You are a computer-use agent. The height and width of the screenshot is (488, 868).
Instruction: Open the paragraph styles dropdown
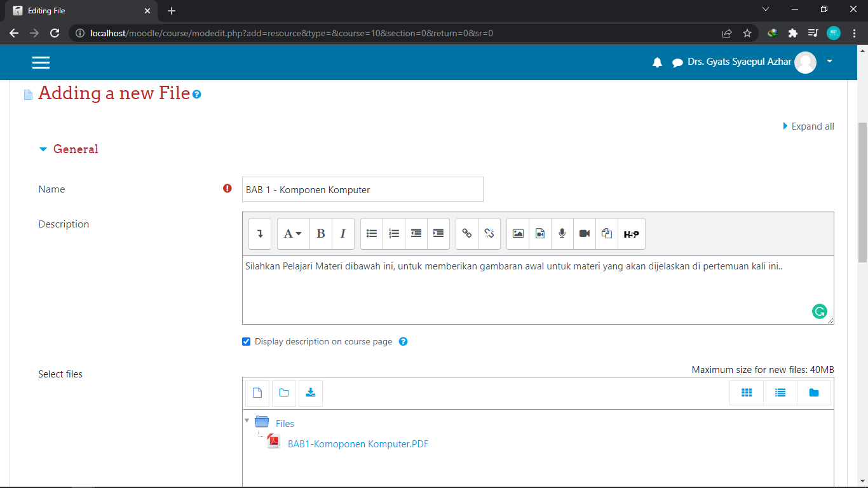click(293, 234)
